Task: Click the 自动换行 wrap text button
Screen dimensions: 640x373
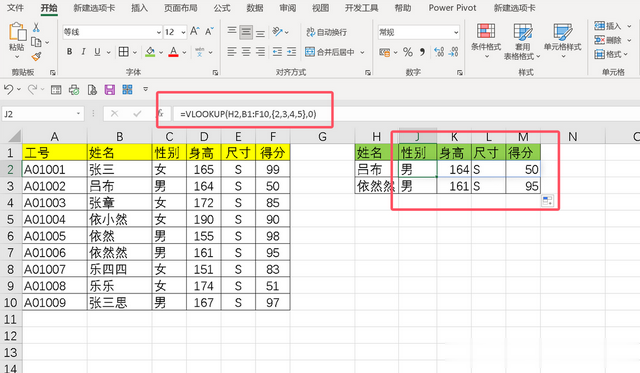Action: point(327,32)
